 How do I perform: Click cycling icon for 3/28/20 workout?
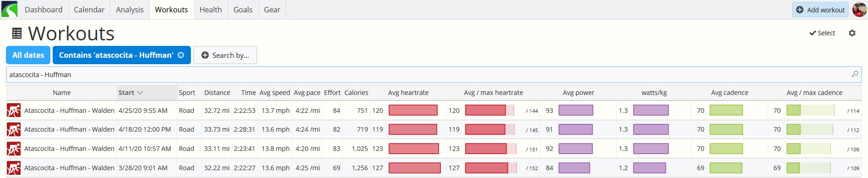(14, 168)
